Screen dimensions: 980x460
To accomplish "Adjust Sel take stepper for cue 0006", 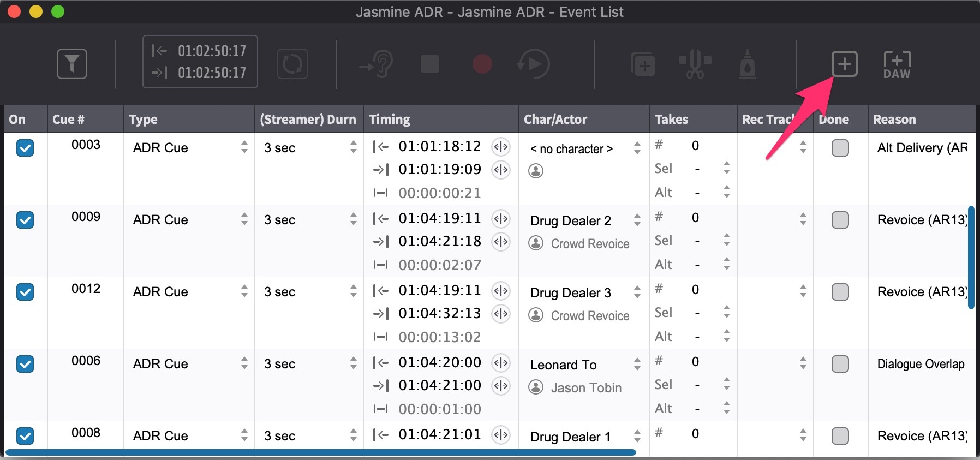I will (x=726, y=384).
